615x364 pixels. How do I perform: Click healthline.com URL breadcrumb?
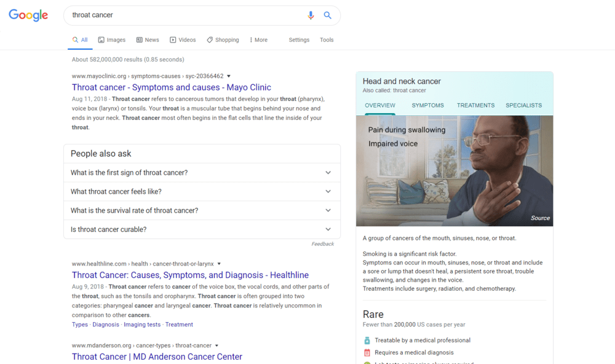[x=143, y=264]
